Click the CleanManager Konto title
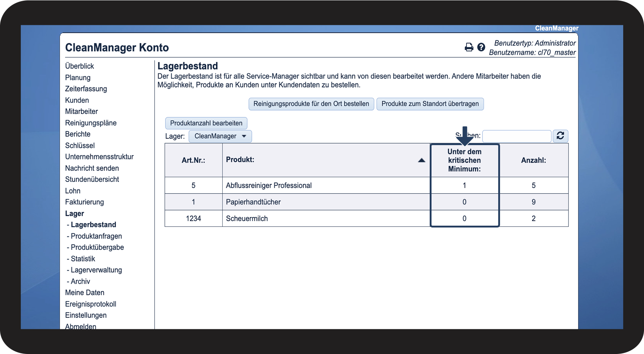 pyautogui.click(x=117, y=48)
